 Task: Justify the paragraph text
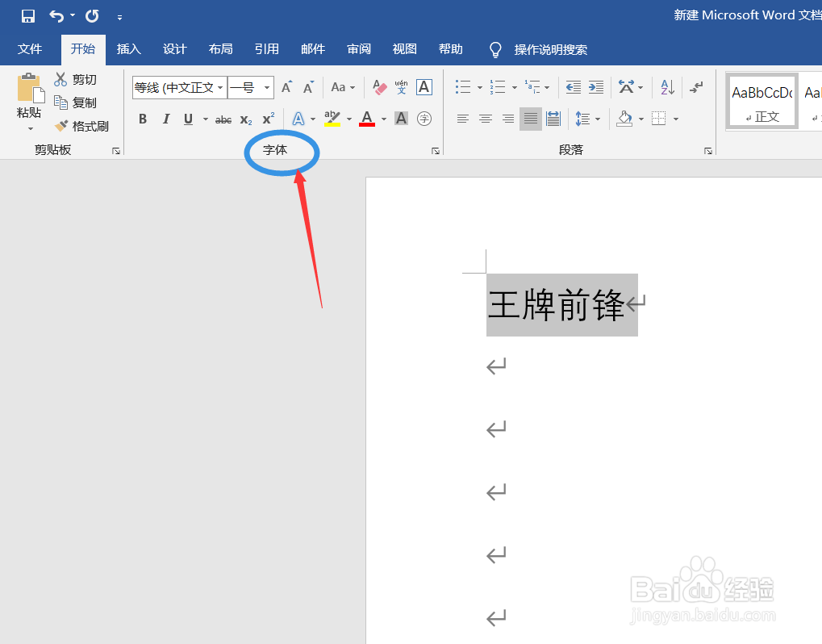pos(531,119)
